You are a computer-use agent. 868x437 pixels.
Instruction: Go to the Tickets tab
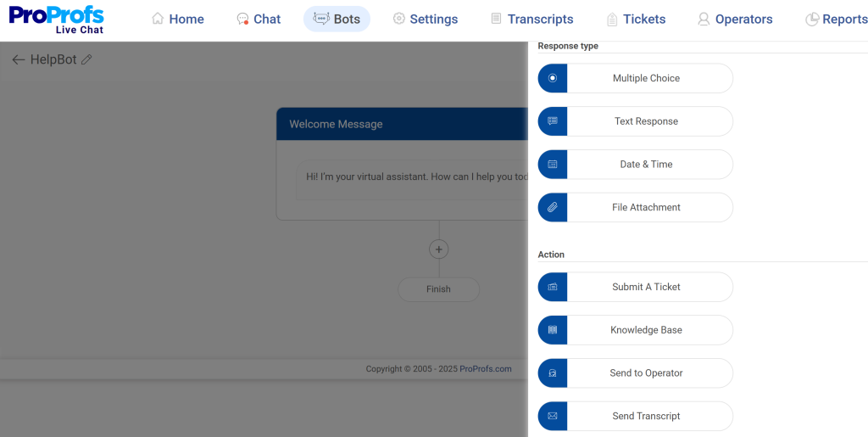(x=636, y=19)
